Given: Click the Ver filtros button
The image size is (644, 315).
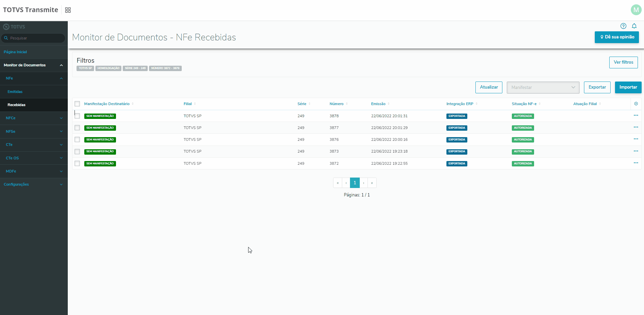Looking at the screenshot, I should coord(623,62).
